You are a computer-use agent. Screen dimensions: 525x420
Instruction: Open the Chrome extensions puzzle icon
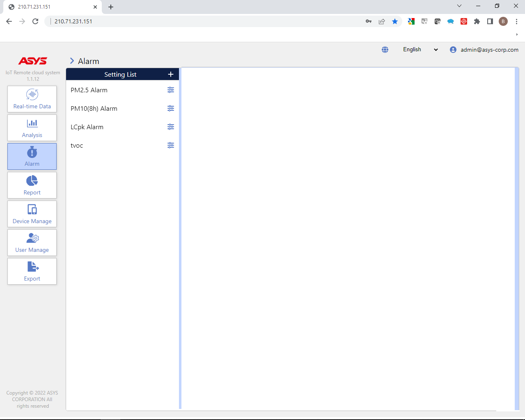[477, 21]
